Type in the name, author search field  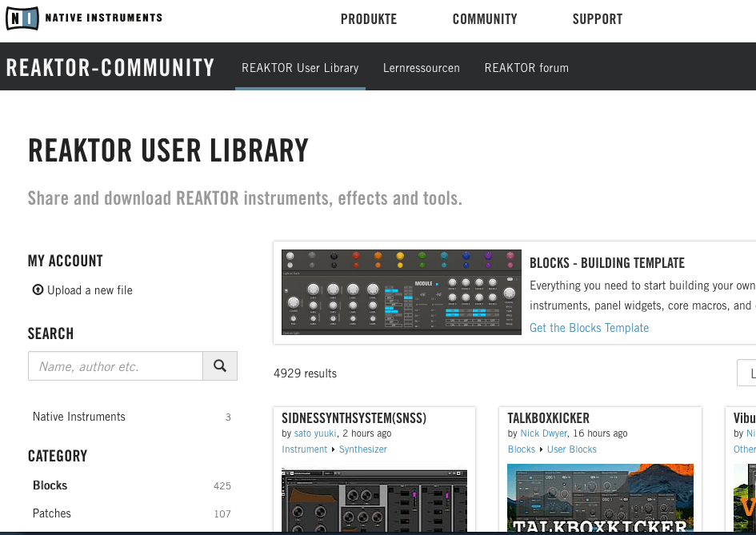pyautogui.click(x=115, y=366)
